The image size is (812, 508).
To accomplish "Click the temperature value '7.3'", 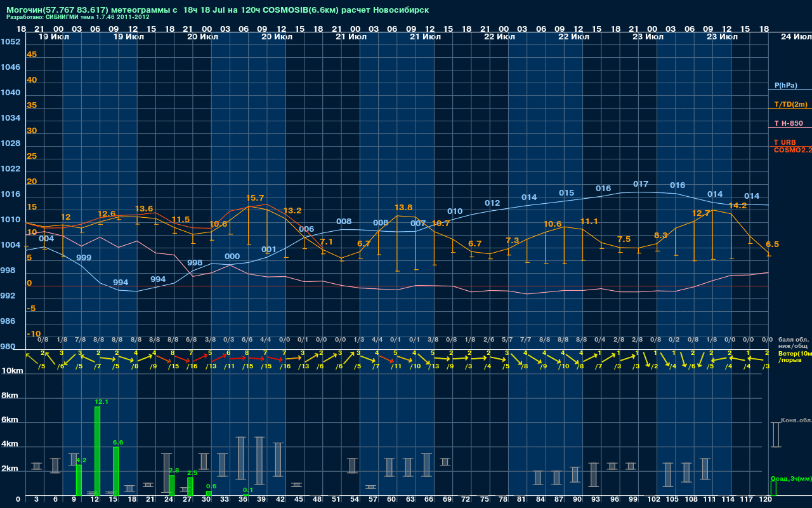I will [513, 241].
